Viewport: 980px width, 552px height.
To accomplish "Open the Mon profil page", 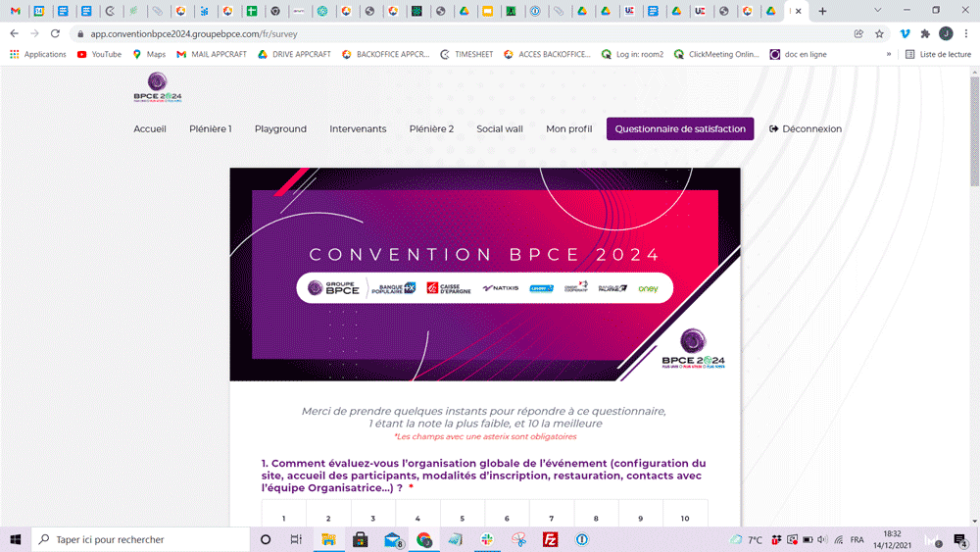I will [568, 128].
